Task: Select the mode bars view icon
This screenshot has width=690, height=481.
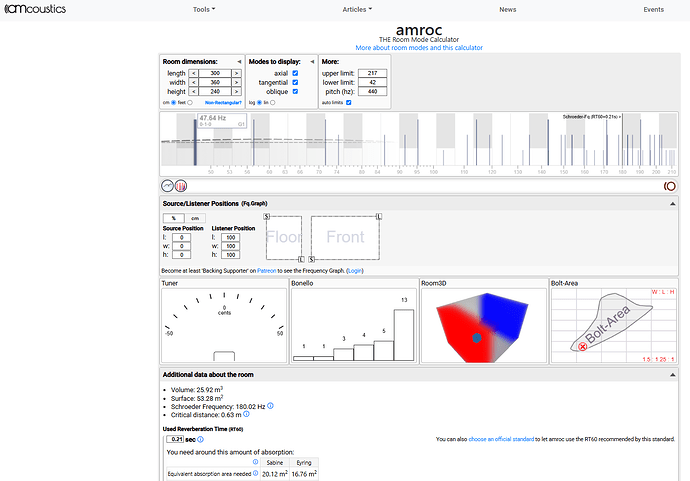Action: click(x=181, y=186)
